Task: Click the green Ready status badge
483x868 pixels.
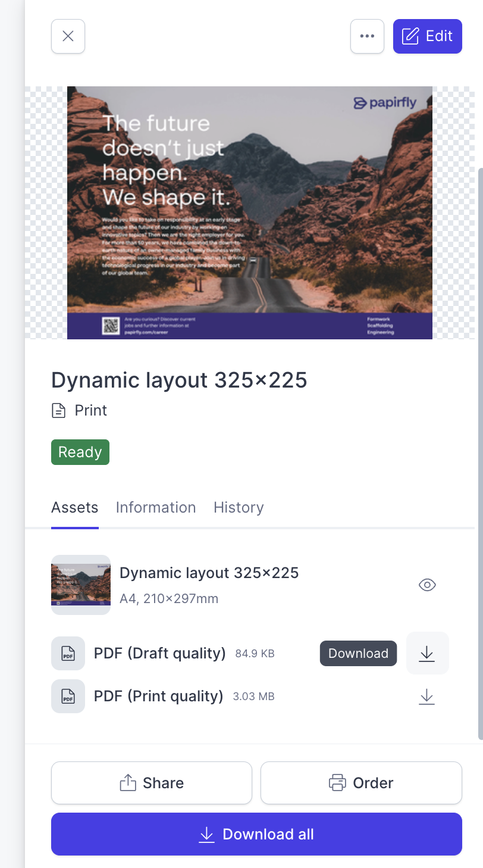Action: tap(80, 452)
